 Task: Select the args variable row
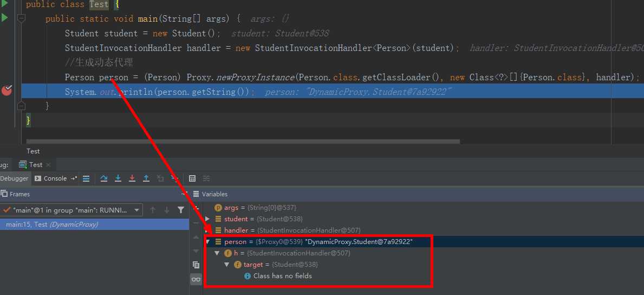coord(423,208)
